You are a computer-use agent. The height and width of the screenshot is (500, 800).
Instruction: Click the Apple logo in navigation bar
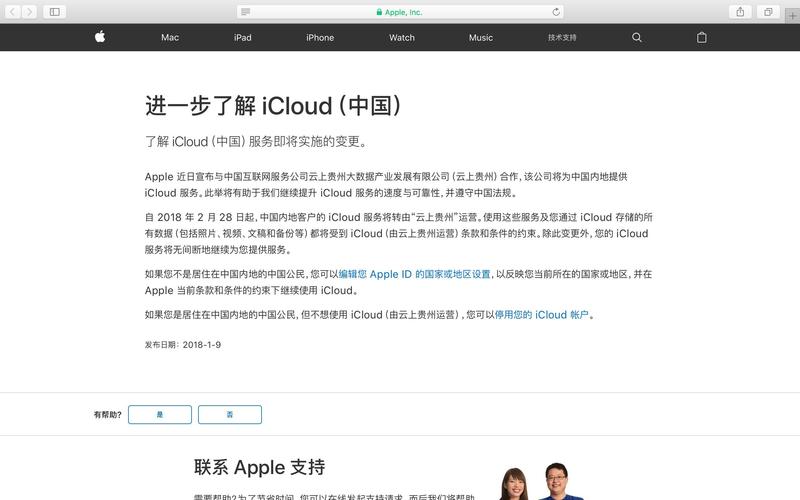pos(100,37)
